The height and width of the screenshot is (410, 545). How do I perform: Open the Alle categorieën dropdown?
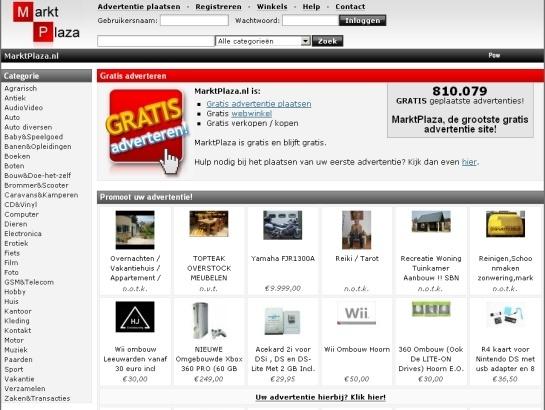coord(263,41)
